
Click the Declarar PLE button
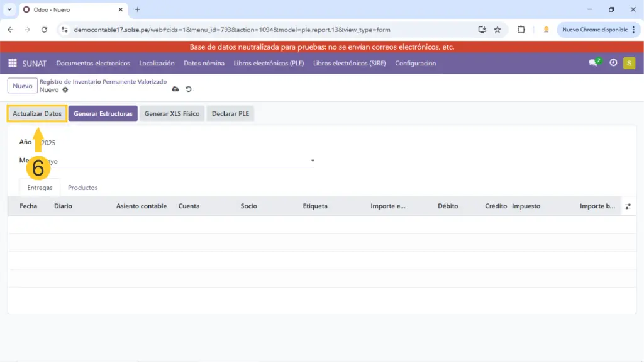[x=230, y=114]
